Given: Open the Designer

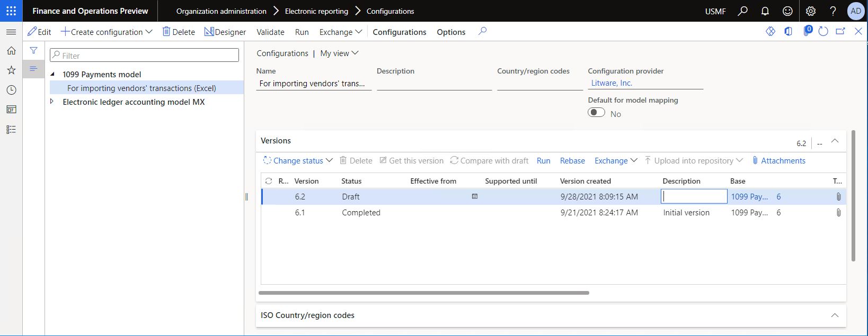Looking at the screenshot, I should click(x=225, y=32).
